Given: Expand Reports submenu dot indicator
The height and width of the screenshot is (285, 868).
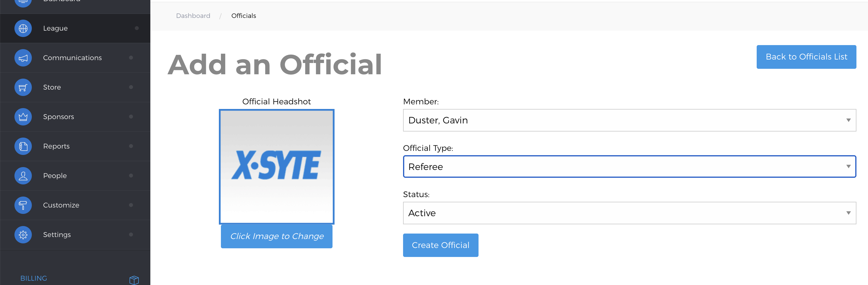Looking at the screenshot, I should pyautogui.click(x=131, y=146).
